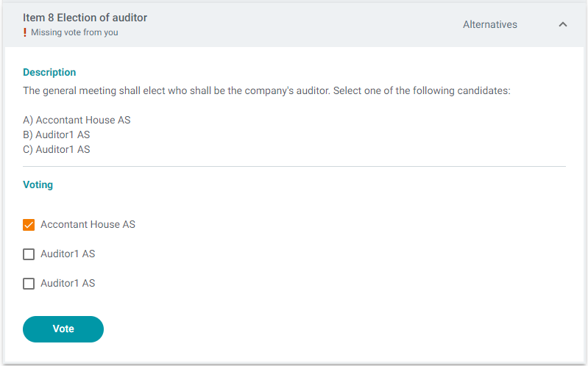
Task: Click candidate line A) Accontant House AS
Action: click(77, 120)
